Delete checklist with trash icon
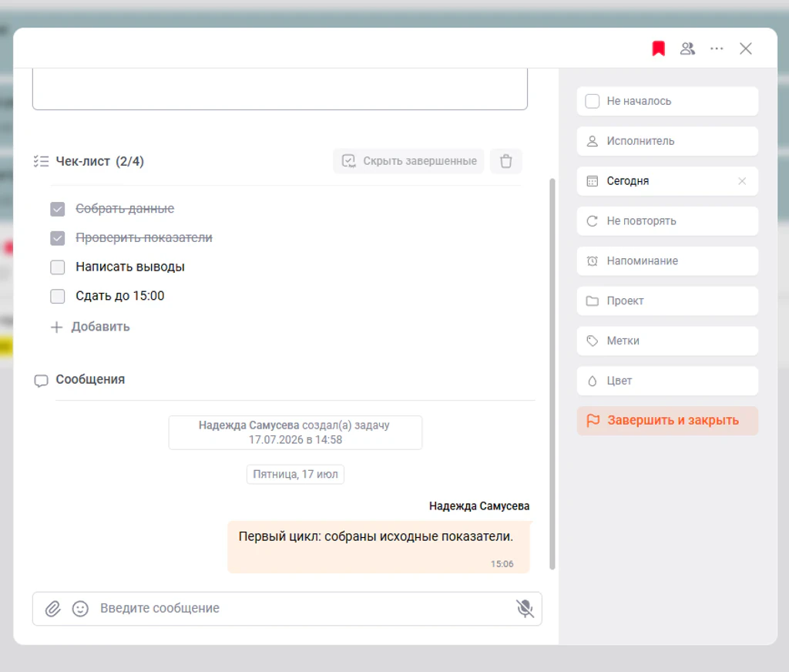 coord(505,161)
